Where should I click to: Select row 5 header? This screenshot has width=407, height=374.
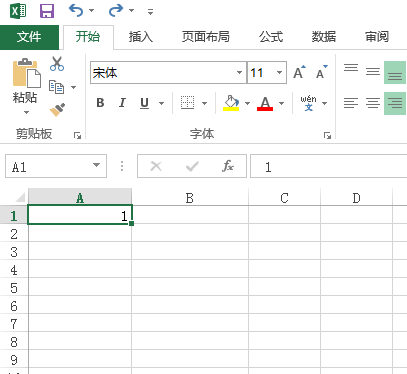14,287
